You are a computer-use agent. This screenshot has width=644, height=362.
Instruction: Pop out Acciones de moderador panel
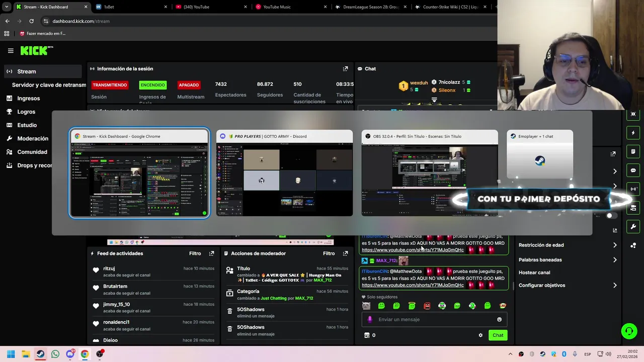pyautogui.click(x=345, y=253)
